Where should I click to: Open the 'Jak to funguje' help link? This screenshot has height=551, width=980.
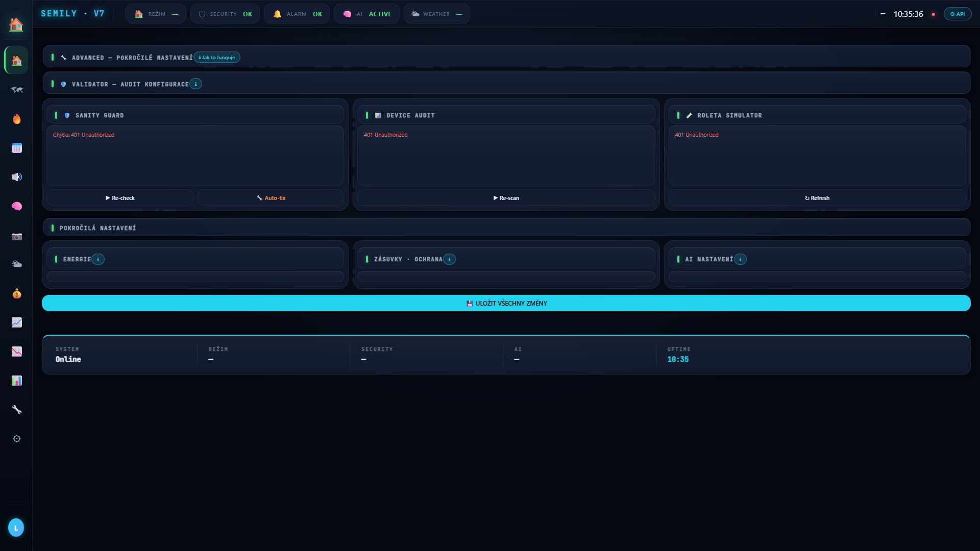(217, 58)
